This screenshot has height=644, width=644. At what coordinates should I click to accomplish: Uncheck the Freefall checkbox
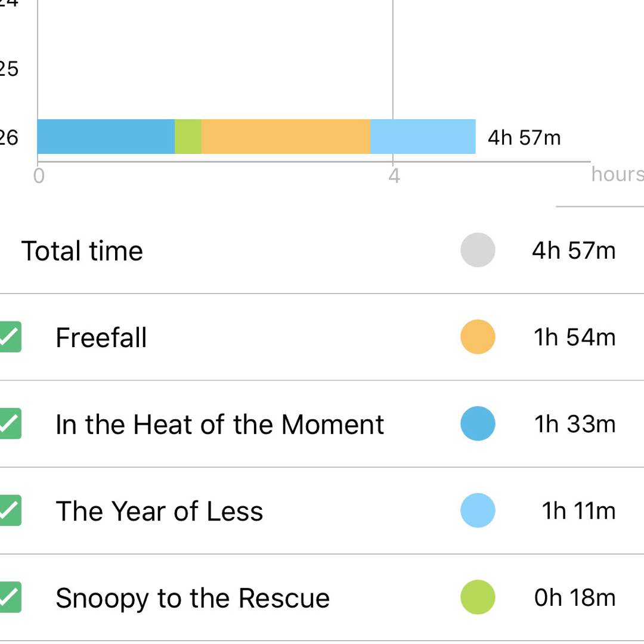(9, 337)
